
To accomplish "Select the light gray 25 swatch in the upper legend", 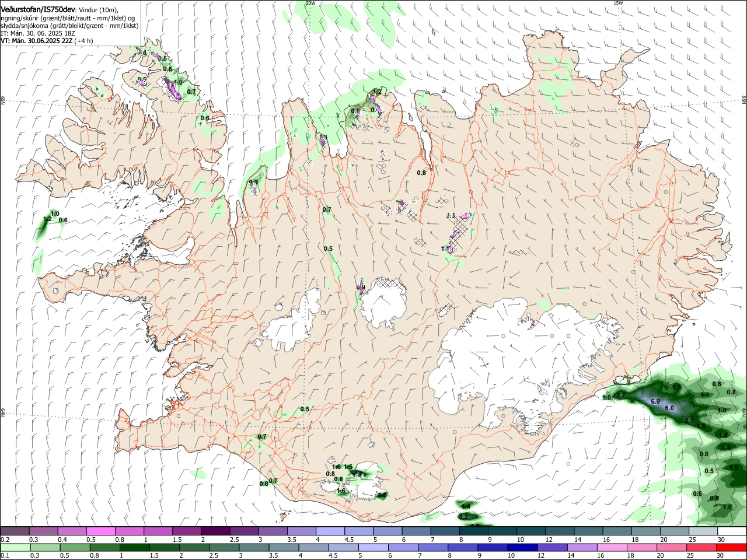I will click(x=703, y=531).
